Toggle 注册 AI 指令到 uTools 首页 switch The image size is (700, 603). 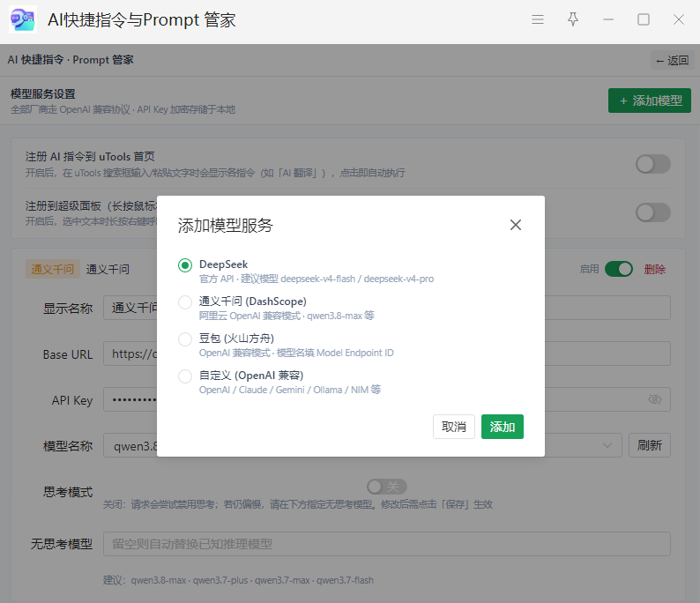coord(653,164)
